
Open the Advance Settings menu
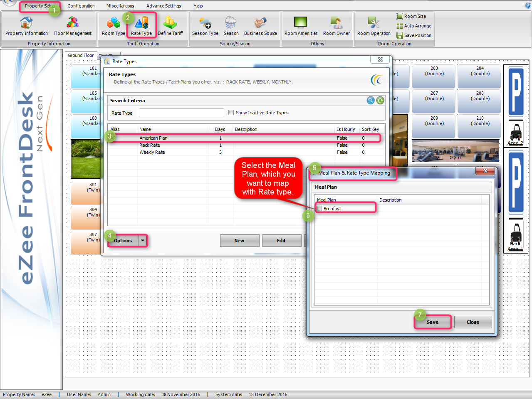pos(163,6)
